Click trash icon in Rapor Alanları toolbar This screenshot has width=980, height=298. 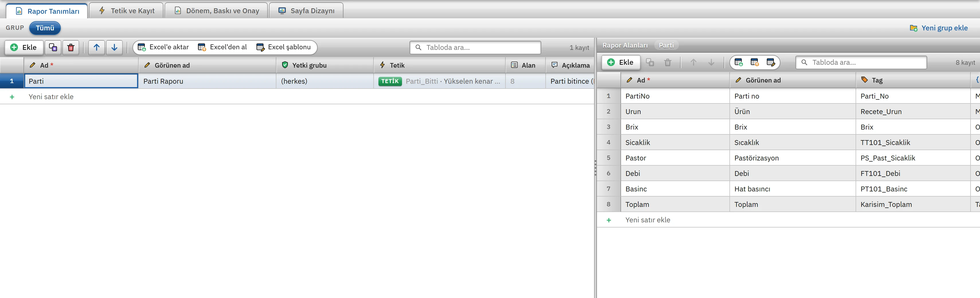coord(668,62)
